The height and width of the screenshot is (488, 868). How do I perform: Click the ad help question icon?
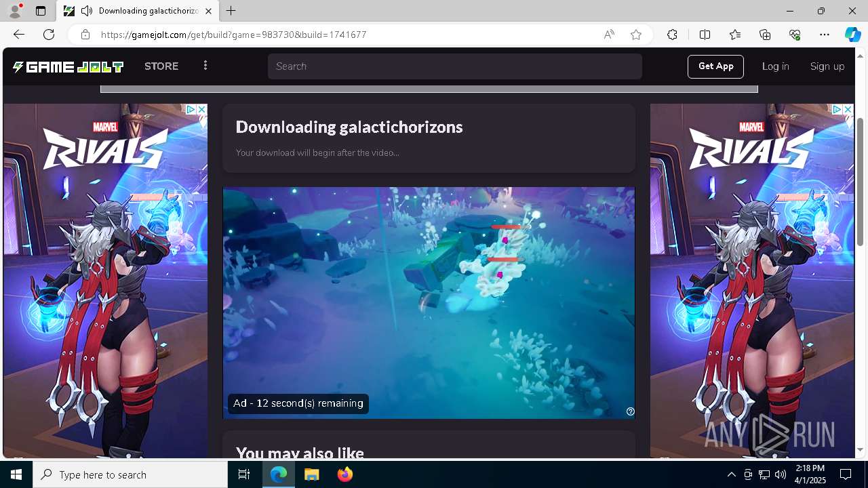coord(630,411)
